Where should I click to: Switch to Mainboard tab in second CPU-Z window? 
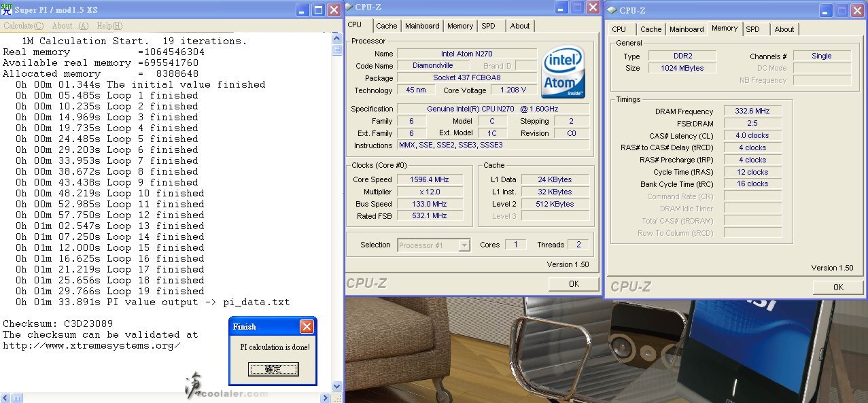(687, 29)
